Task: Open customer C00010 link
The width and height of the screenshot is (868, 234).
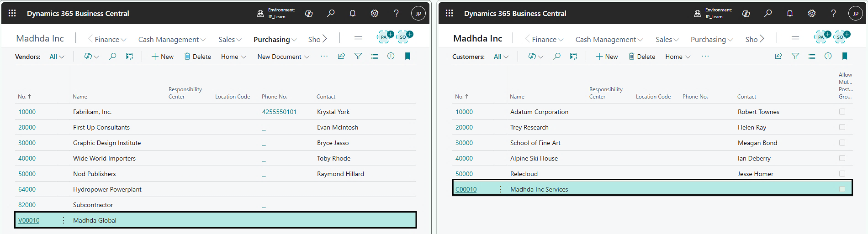Action: click(466, 189)
